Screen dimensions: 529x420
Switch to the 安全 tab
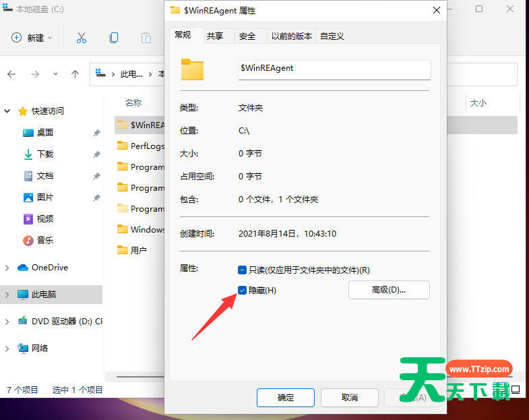click(247, 36)
